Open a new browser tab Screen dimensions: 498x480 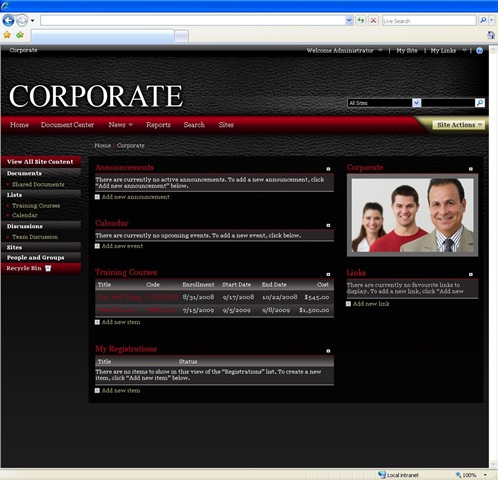[181, 36]
